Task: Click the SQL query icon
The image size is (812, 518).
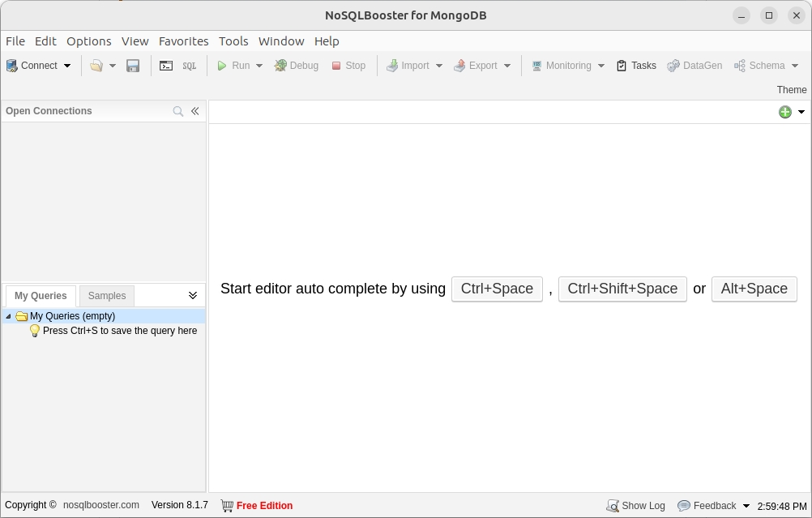Action: tap(189, 66)
